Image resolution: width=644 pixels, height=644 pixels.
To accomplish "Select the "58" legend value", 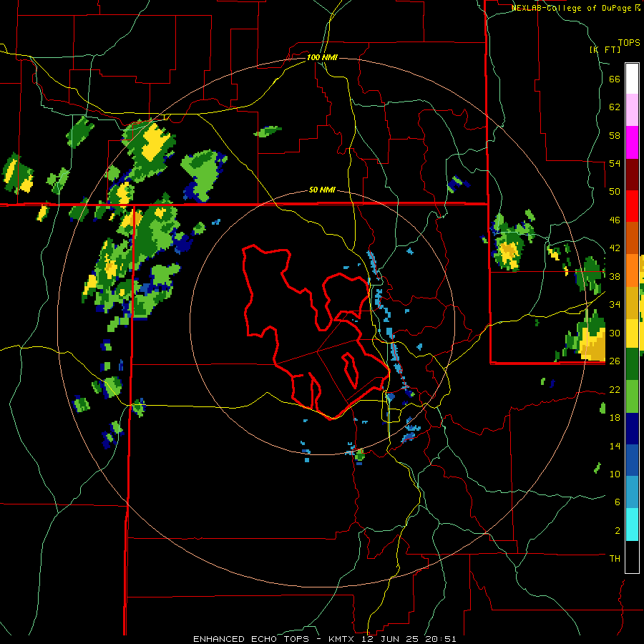I will (x=615, y=135).
